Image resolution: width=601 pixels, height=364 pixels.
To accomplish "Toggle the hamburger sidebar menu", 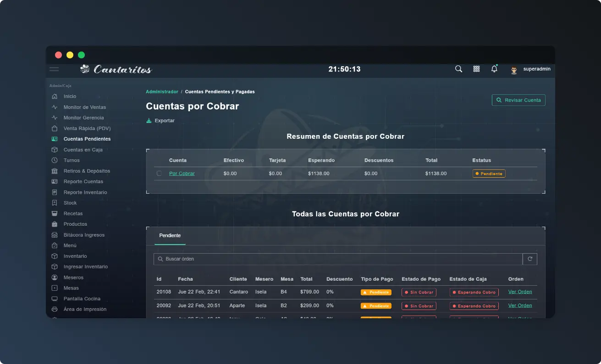I will pyautogui.click(x=54, y=69).
